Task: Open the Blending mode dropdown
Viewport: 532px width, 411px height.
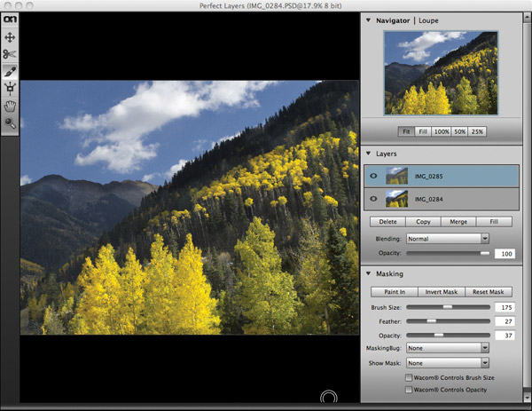Action: coord(448,239)
